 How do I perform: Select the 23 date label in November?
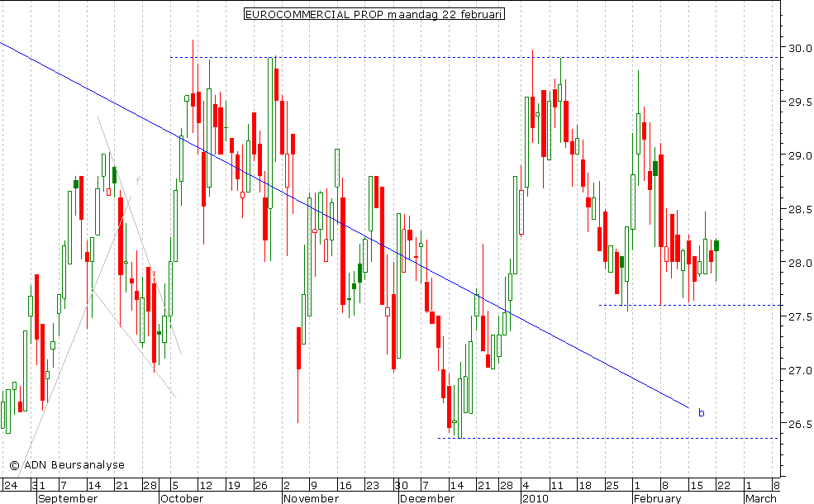pyautogui.click(x=373, y=486)
